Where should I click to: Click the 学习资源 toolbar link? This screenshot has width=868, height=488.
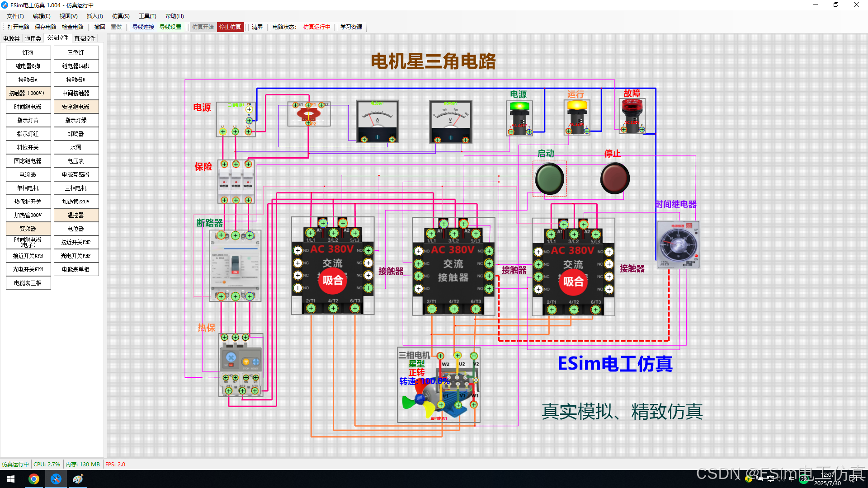point(351,27)
